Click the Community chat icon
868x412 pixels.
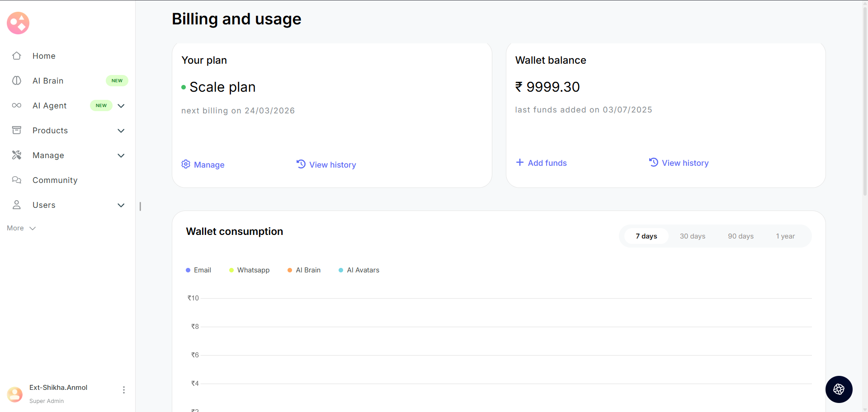17,180
